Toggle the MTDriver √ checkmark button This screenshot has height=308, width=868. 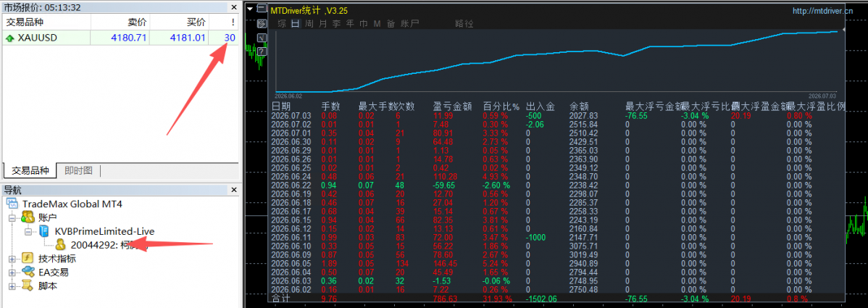click(x=262, y=38)
